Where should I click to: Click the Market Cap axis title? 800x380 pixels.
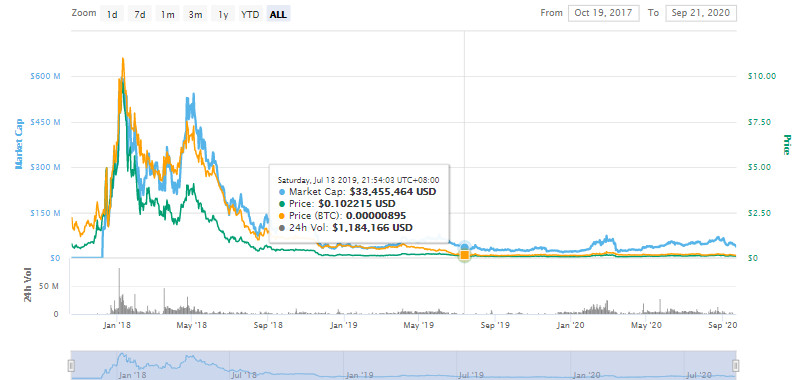coord(20,144)
